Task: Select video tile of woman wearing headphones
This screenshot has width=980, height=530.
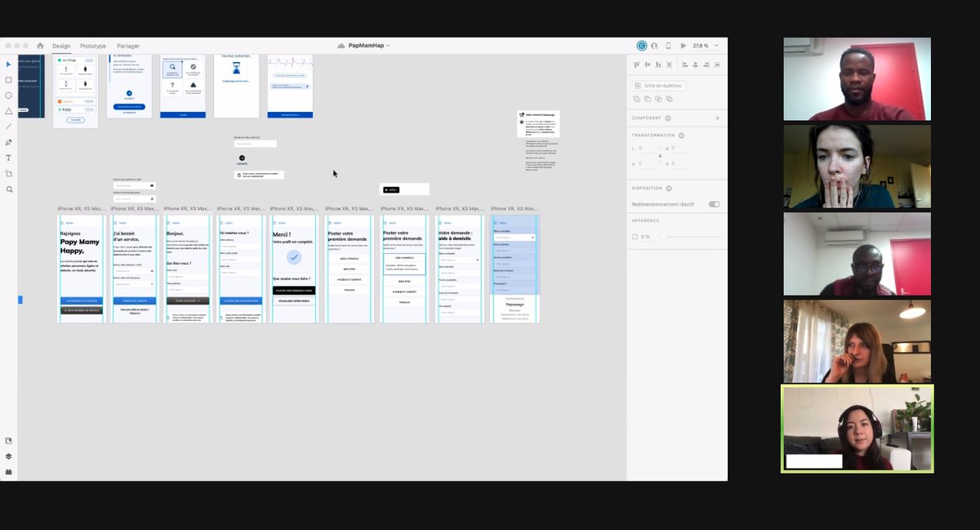Action: 857,429
